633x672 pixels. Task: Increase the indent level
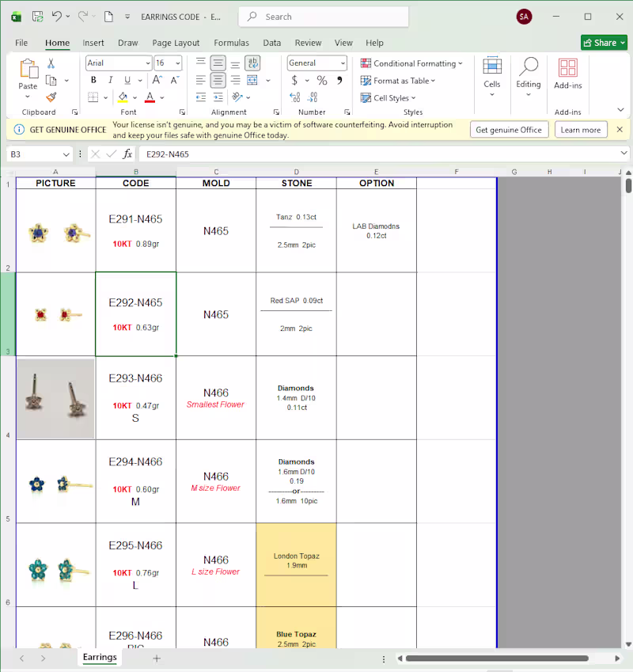[x=218, y=97]
